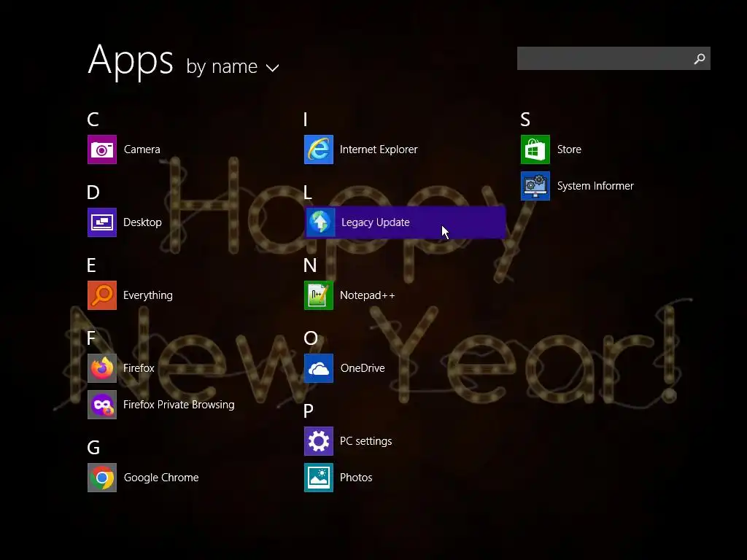Launch the Legacy Update icon
747x560 pixels.
(x=320, y=222)
